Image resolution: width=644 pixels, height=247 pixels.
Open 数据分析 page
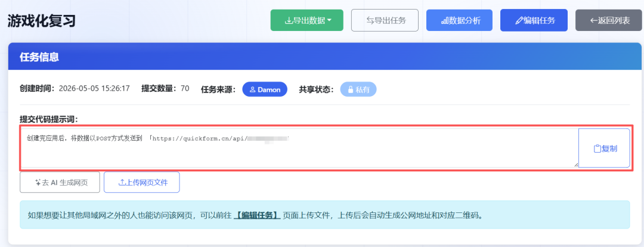point(459,20)
